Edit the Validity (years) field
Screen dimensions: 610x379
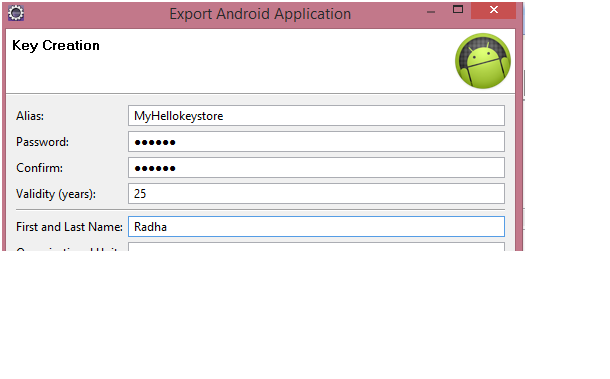pyautogui.click(x=316, y=193)
